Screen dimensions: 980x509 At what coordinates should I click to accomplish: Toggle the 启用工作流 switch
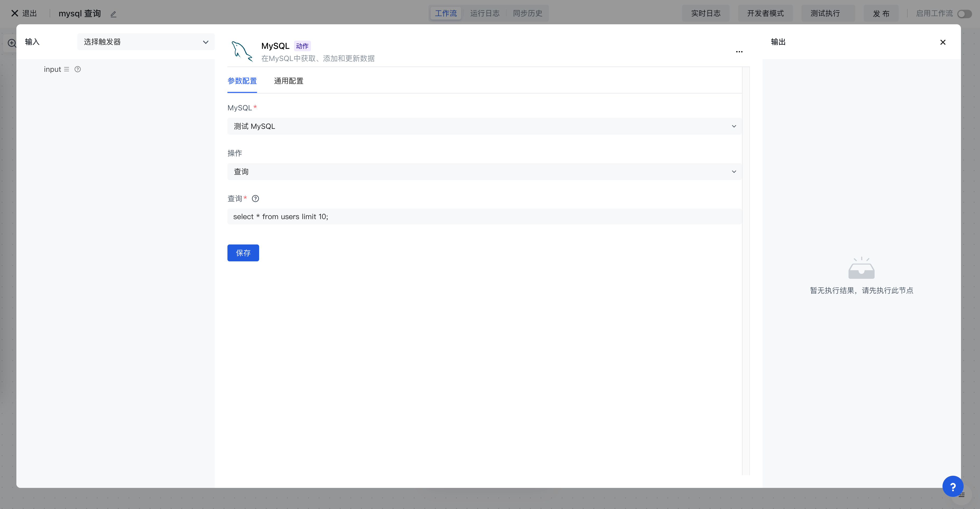coord(964,14)
